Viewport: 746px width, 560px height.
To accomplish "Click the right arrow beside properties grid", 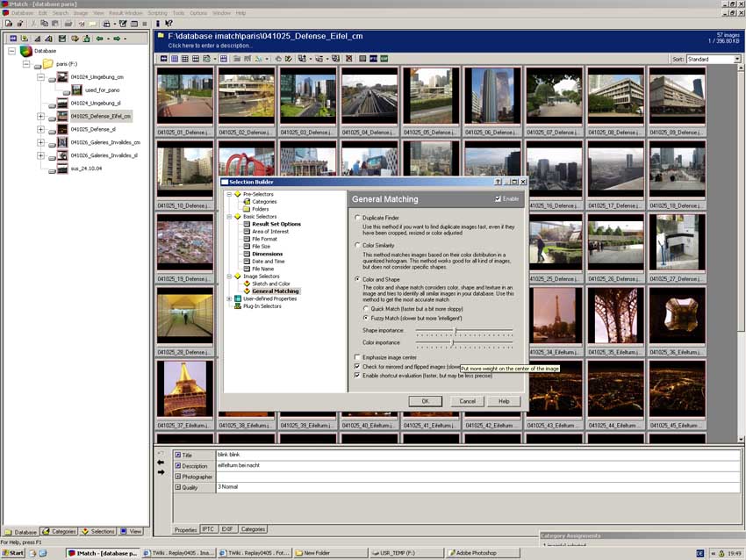I will (161, 472).
